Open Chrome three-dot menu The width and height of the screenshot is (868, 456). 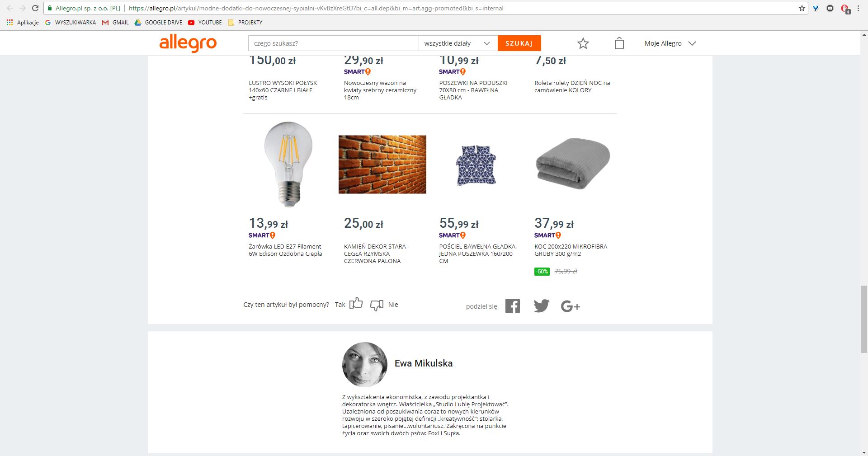click(858, 8)
